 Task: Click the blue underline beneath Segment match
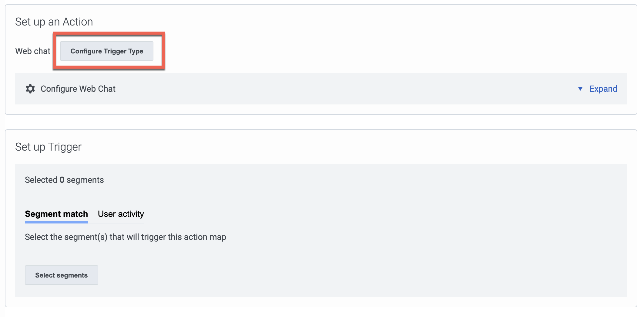point(56,222)
